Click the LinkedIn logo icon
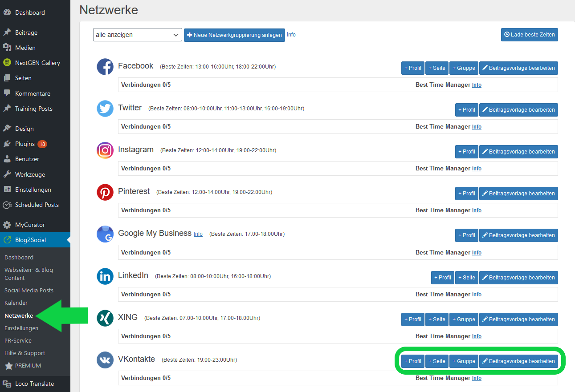The height and width of the screenshot is (392, 575). (105, 276)
